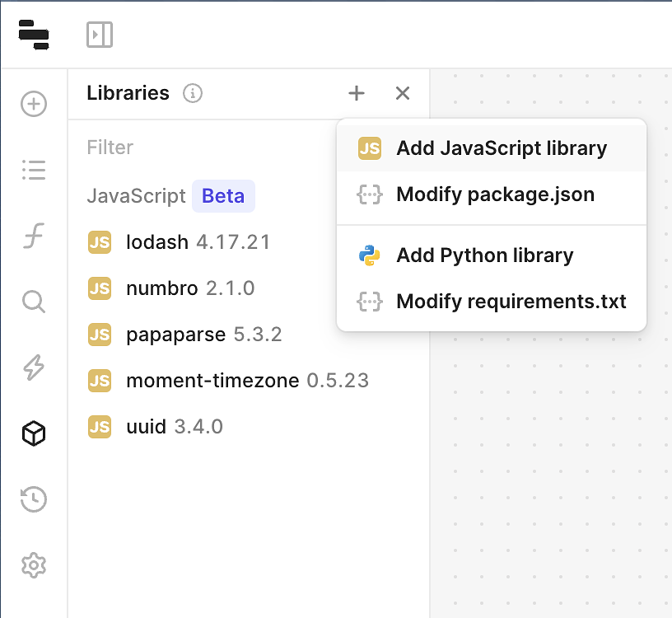
Task: Open the settings gear icon
Action: pyautogui.click(x=33, y=565)
